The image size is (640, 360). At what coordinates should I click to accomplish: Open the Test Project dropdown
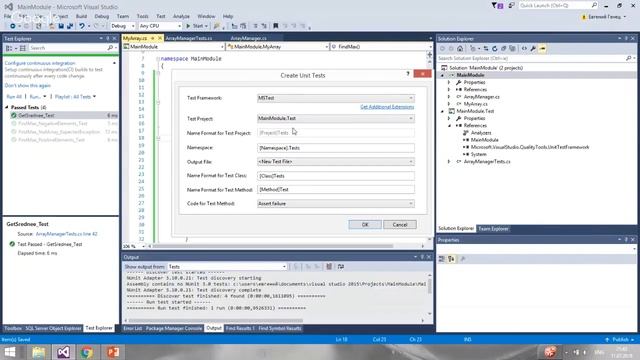[x=336, y=118]
